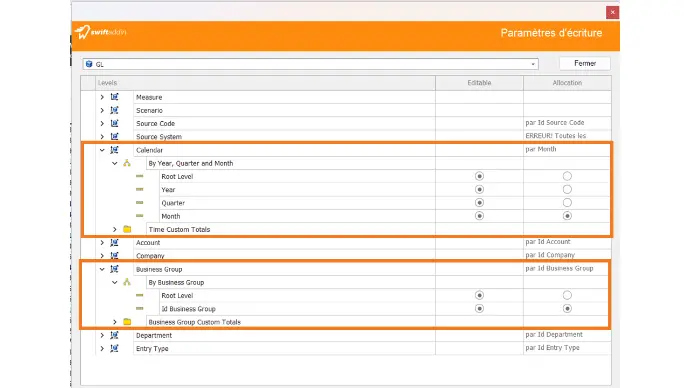Click the dimension icon beside Department
This screenshot has width=690, height=388.
(114, 335)
